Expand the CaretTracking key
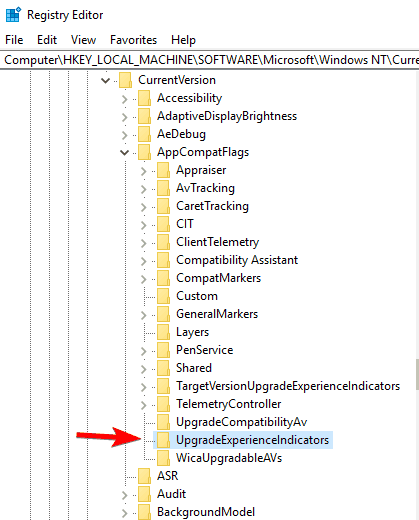 click(144, 207)
